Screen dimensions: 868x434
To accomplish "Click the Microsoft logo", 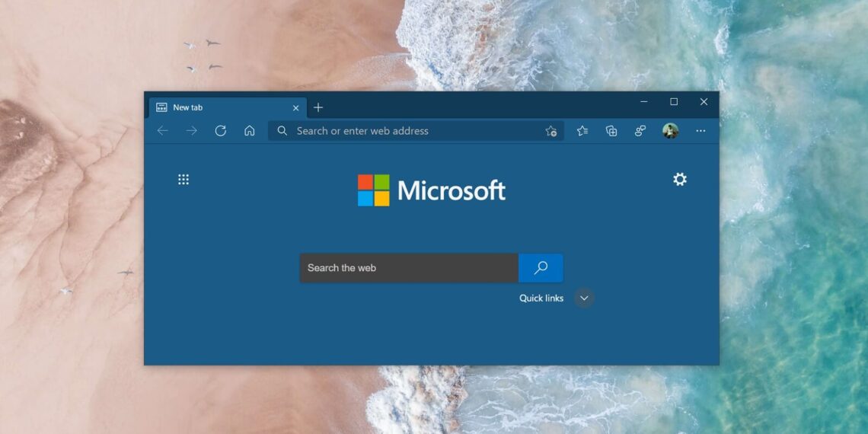I will (432, 190).
